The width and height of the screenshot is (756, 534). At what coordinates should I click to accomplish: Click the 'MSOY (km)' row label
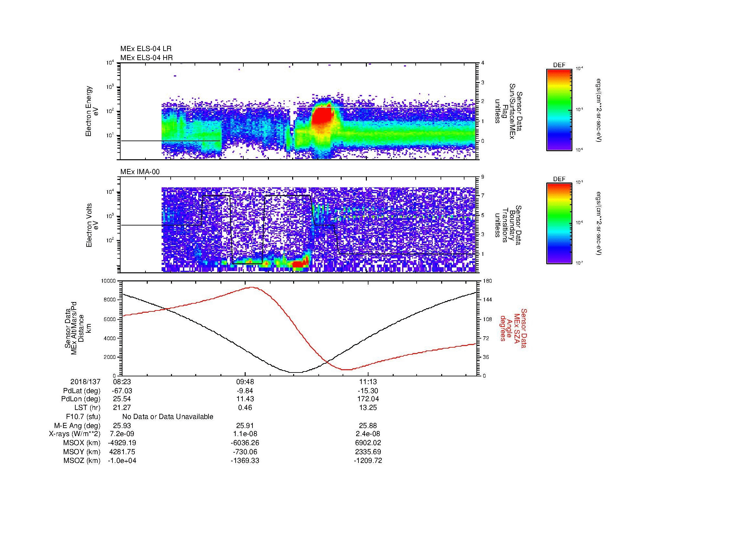pos(82,452)
